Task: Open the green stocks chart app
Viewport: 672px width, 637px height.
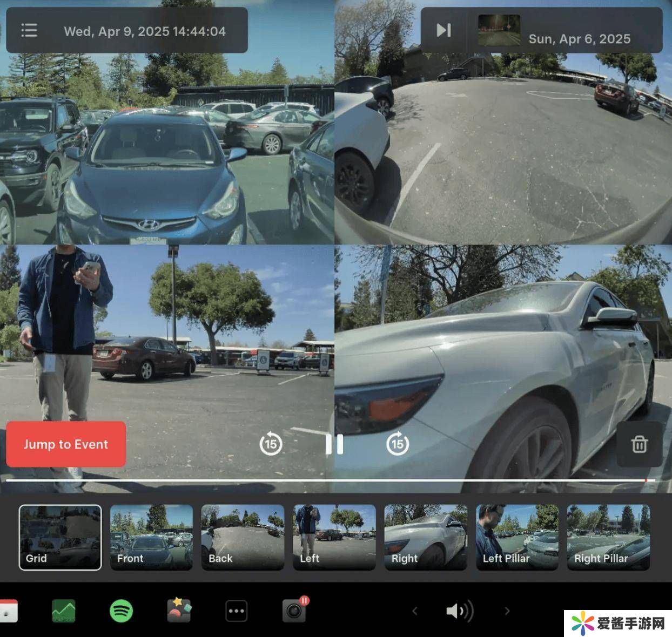Action: pyautogui.click(x=64, y=611)
